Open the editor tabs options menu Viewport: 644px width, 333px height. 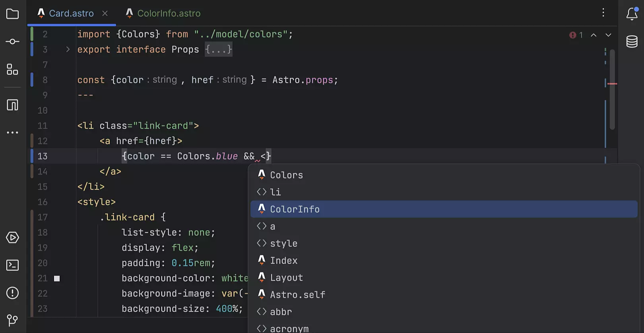point(603,13)
